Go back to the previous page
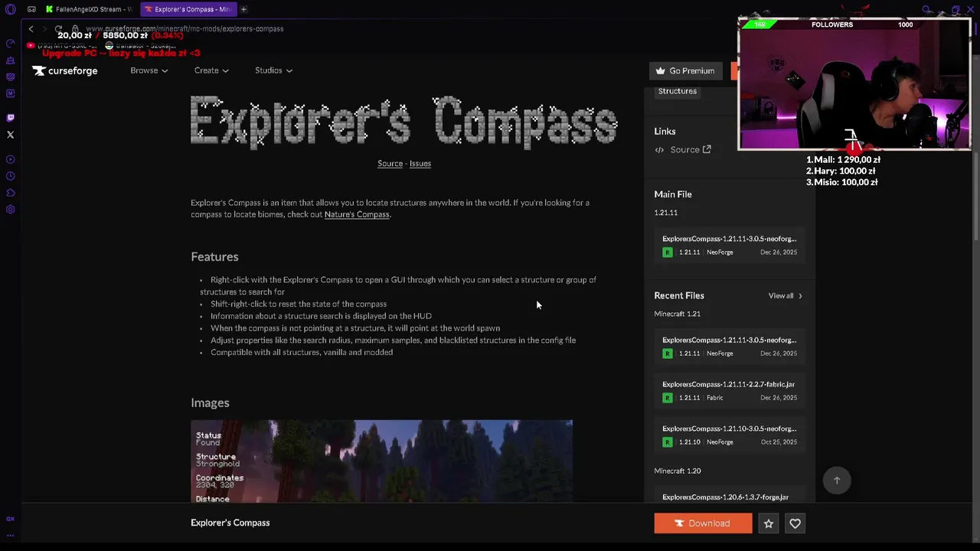Screen dimensions: 980x551 31,29
